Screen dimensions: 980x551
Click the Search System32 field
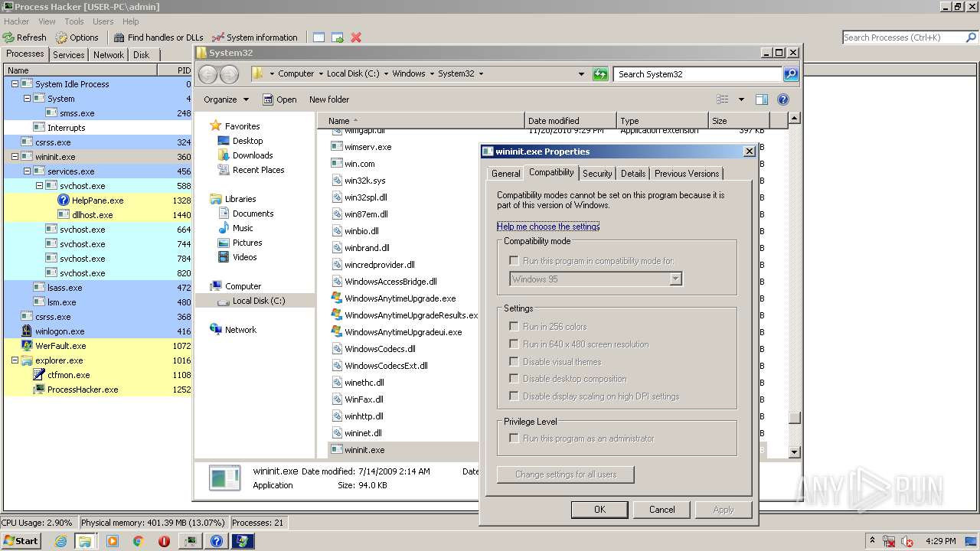[697, 74]
